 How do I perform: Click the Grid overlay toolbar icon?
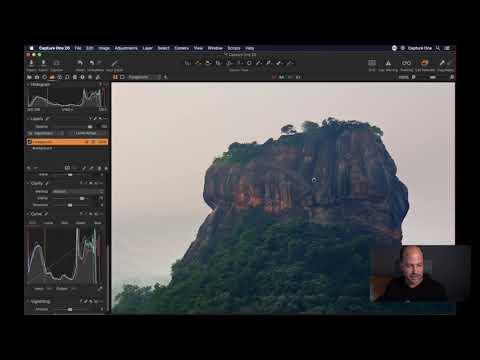pos(372,63)
